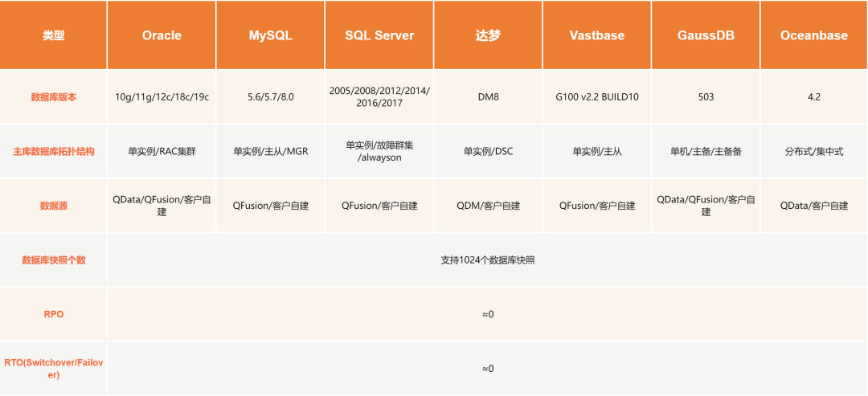Click the 5.6/5.7/8.0 version cell
868x396 pixels.
(270, 96)
